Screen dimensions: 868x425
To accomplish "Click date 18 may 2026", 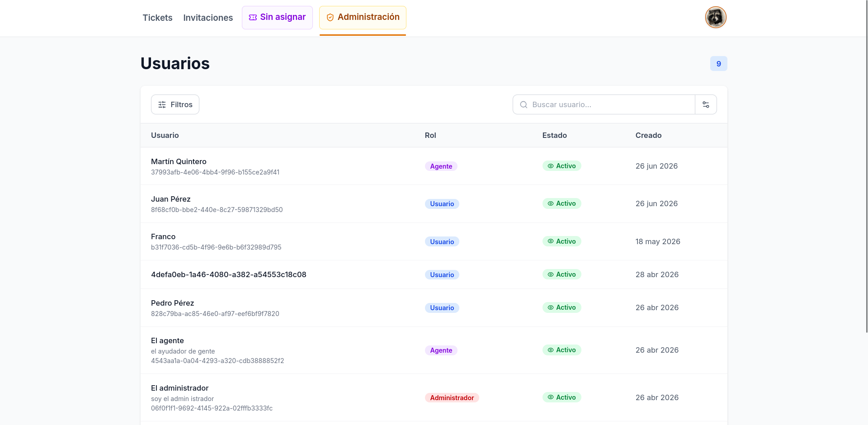I will (658, 241).
